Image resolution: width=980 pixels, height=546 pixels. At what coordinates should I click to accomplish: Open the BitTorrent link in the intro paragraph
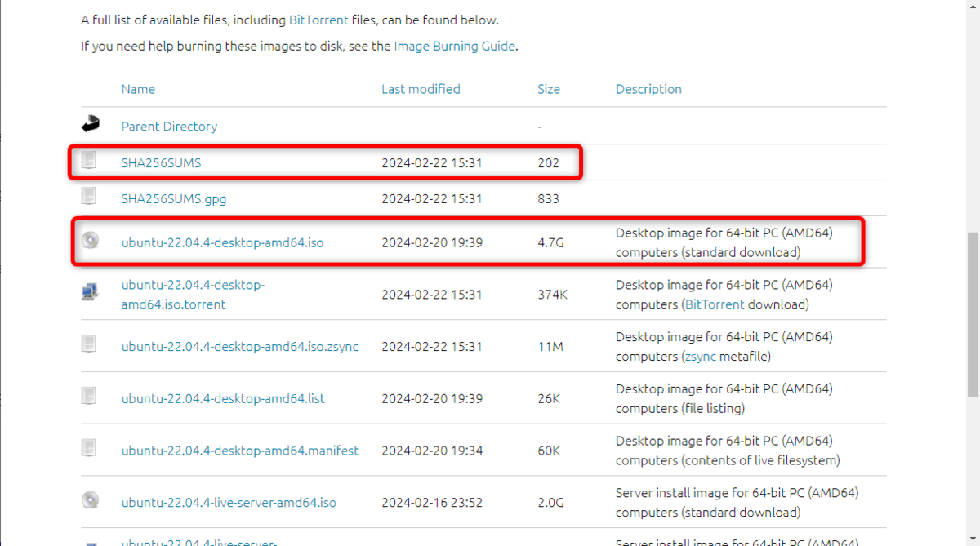point(318,20)
